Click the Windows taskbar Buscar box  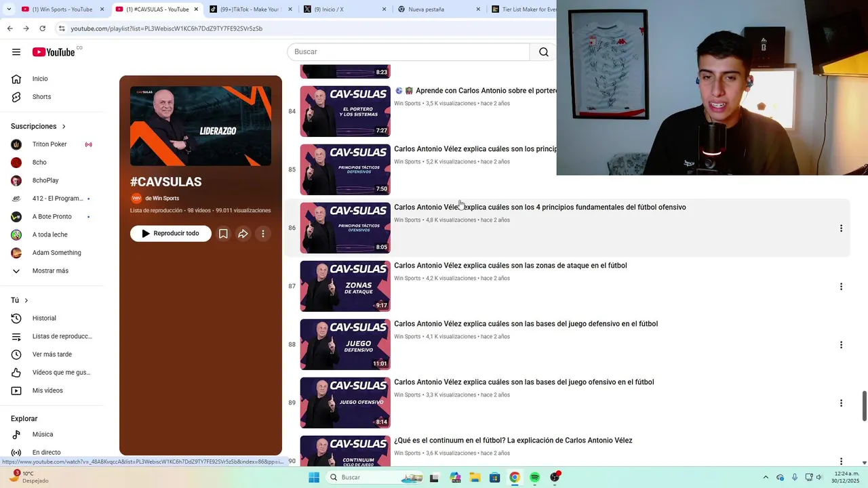coord(375,477)
